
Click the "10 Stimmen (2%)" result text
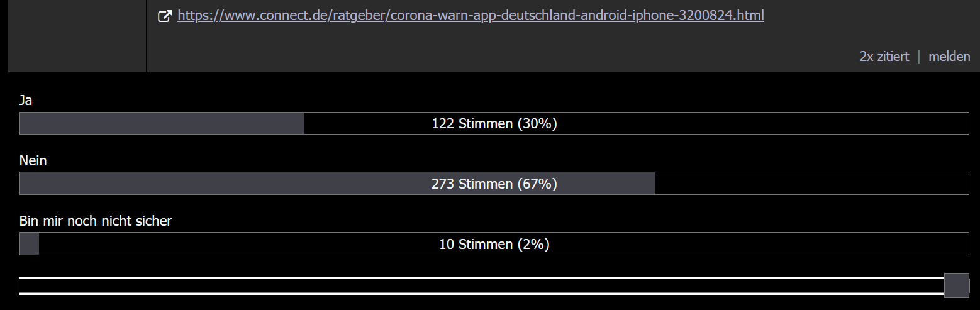coord(494,245)
